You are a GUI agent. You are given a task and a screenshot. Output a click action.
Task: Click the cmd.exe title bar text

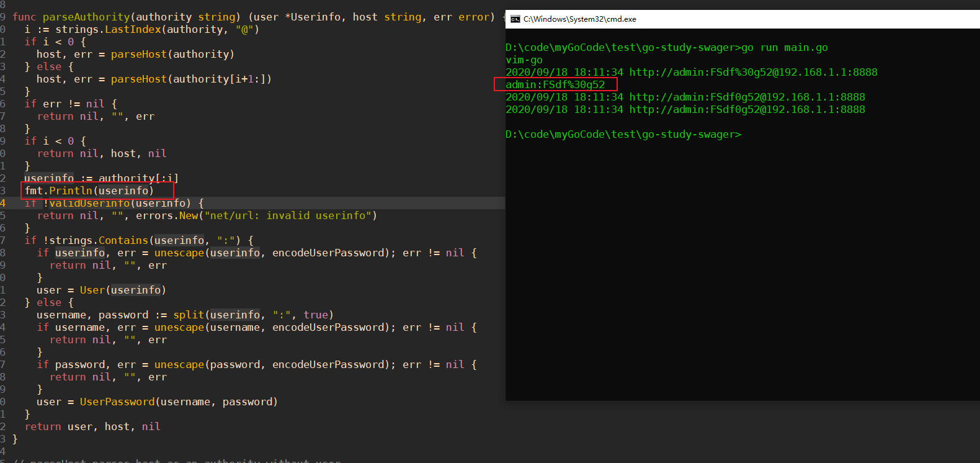[x=580, y=19]
